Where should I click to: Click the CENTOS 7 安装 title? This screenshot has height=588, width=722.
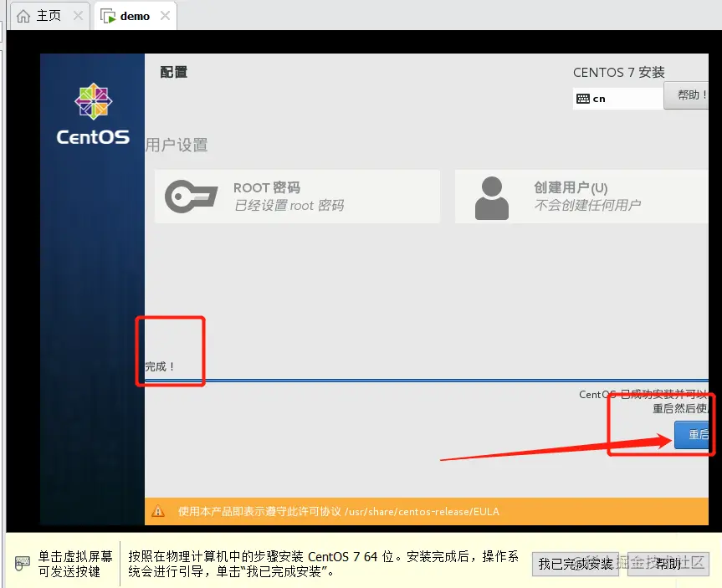(x=619, y=72)
